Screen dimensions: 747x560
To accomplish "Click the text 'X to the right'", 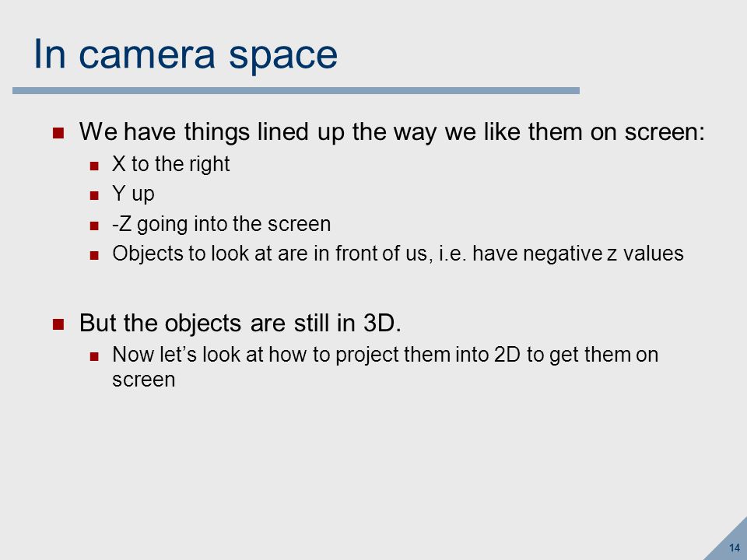I will click(171, 164).
